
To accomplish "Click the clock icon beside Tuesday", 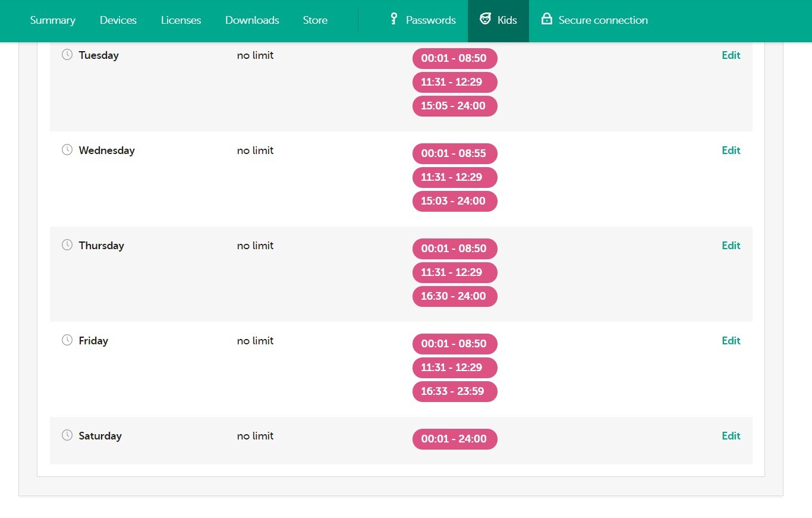I will [x=67, y=55].
